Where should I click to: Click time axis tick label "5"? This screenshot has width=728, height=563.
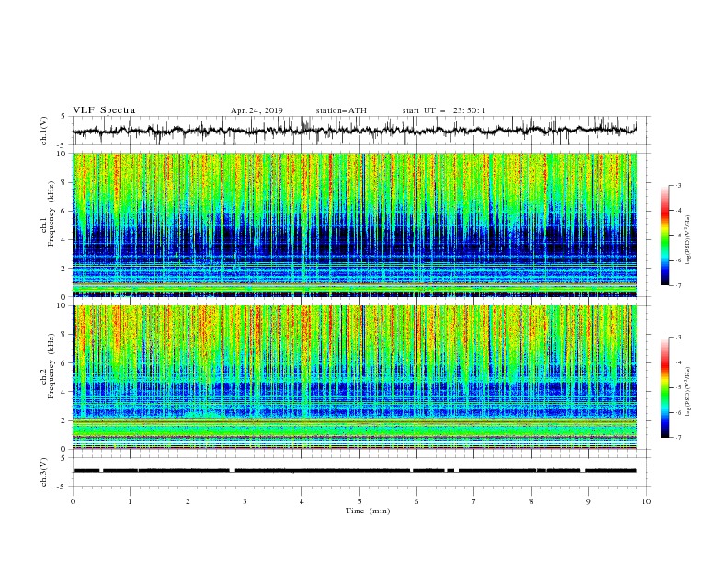click(x=359, y=501)
